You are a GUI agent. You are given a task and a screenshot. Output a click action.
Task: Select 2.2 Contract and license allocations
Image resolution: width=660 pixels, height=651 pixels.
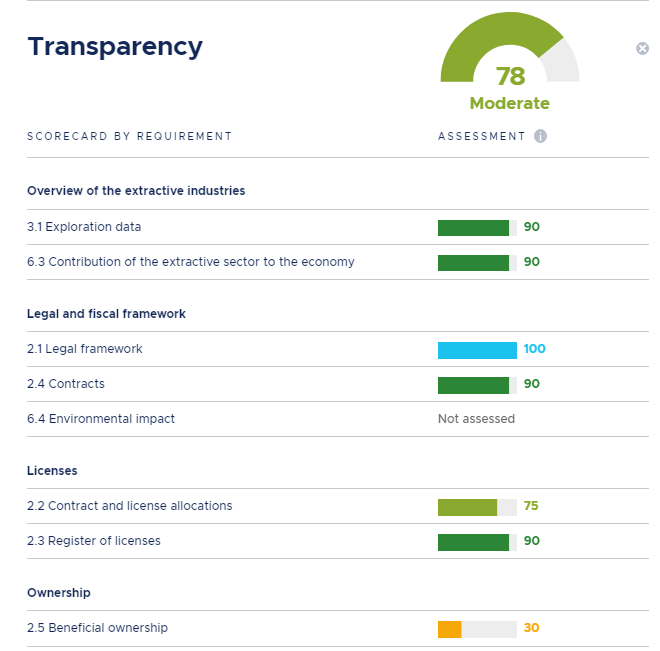tap(130, 506)
